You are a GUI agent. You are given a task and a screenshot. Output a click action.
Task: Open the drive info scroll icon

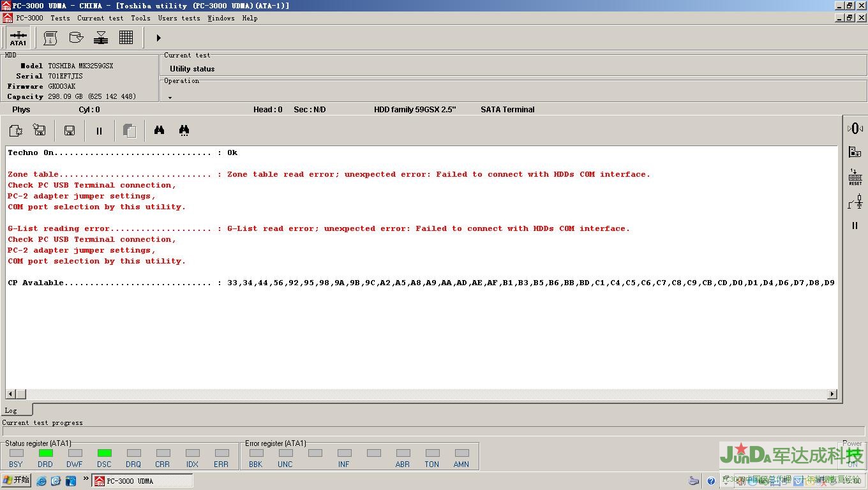(50, 38)
